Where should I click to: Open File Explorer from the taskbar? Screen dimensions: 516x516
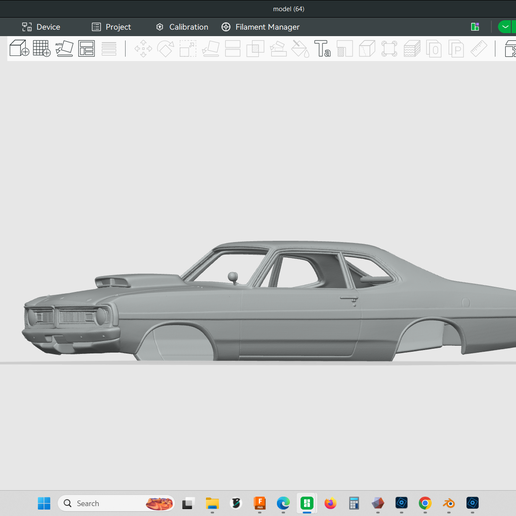pos(212,503)
